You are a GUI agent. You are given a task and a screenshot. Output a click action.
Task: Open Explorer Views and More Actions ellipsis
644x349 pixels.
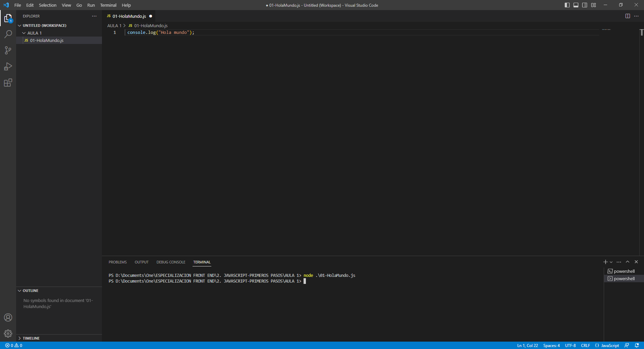pos(94,16)
